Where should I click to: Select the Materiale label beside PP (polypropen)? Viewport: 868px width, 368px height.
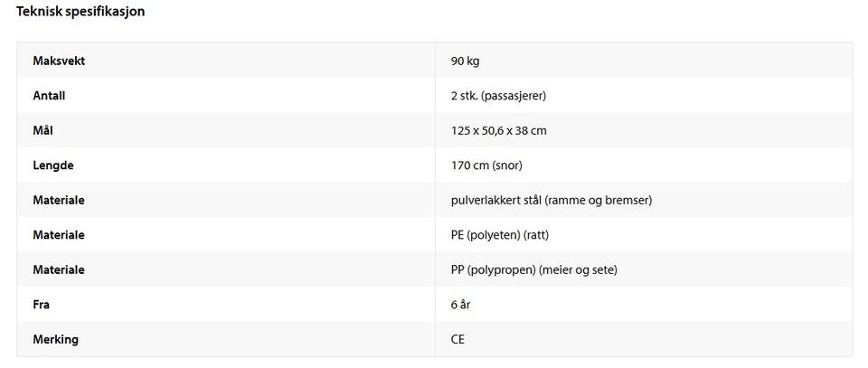pyautogui.click(x=59, y=270)
